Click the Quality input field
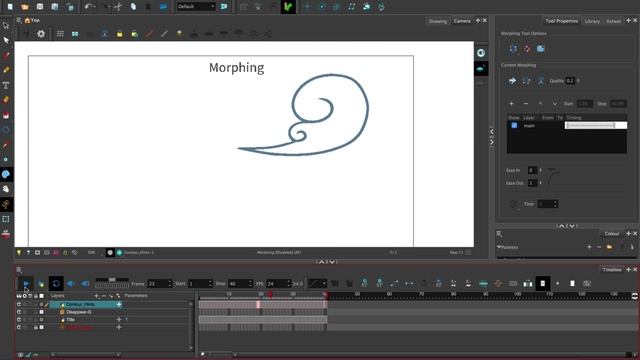Viewport: 640px width, 360px height. click(570, 81)
